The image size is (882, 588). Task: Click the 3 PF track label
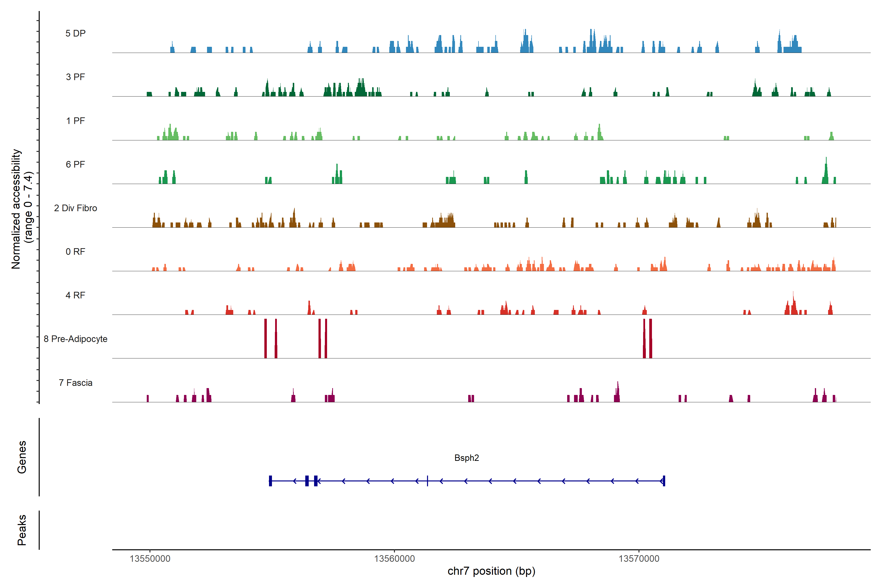pos(75,77)
